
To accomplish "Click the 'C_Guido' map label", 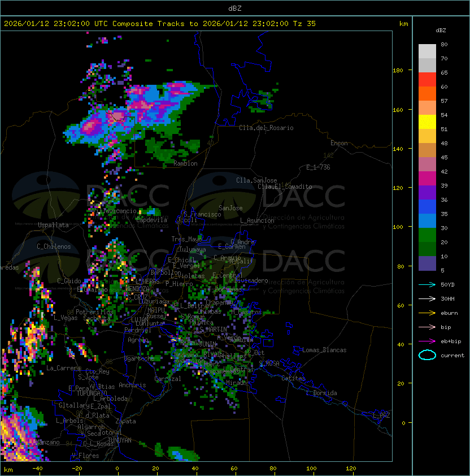I will (x=69, y=281).
